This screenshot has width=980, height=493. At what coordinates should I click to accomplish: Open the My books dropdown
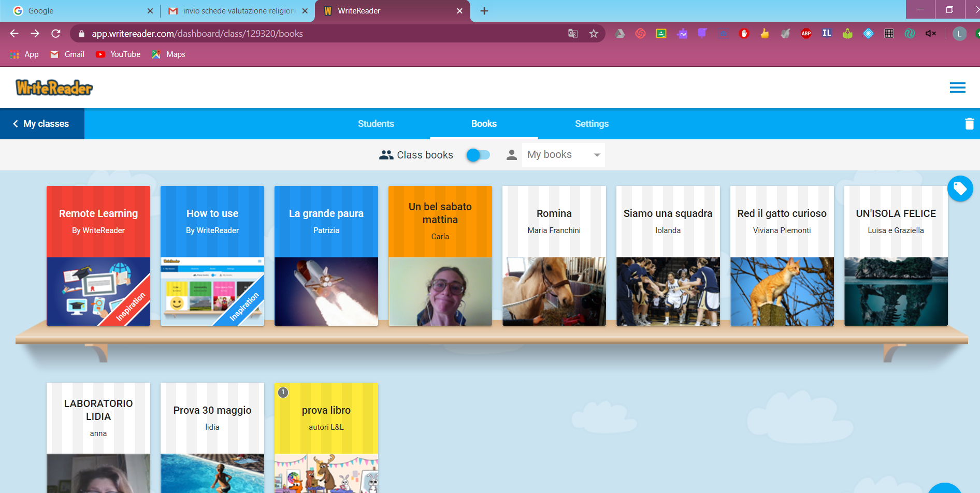pos(564,155)
